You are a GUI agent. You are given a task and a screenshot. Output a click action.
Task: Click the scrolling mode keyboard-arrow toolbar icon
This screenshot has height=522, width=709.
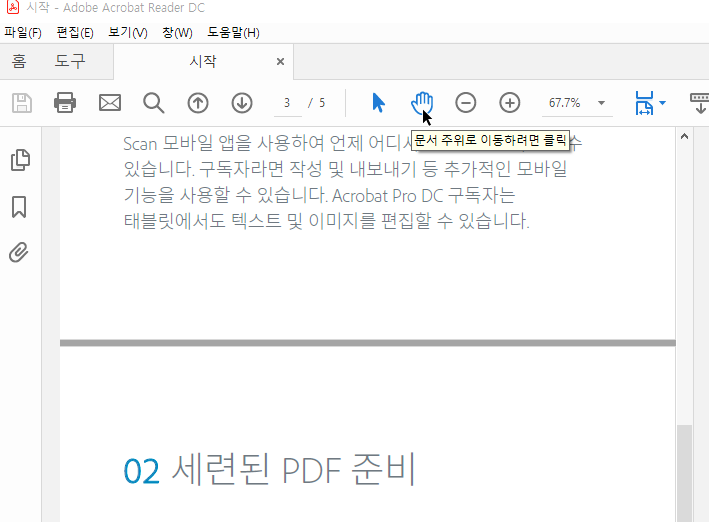(699, 103)
